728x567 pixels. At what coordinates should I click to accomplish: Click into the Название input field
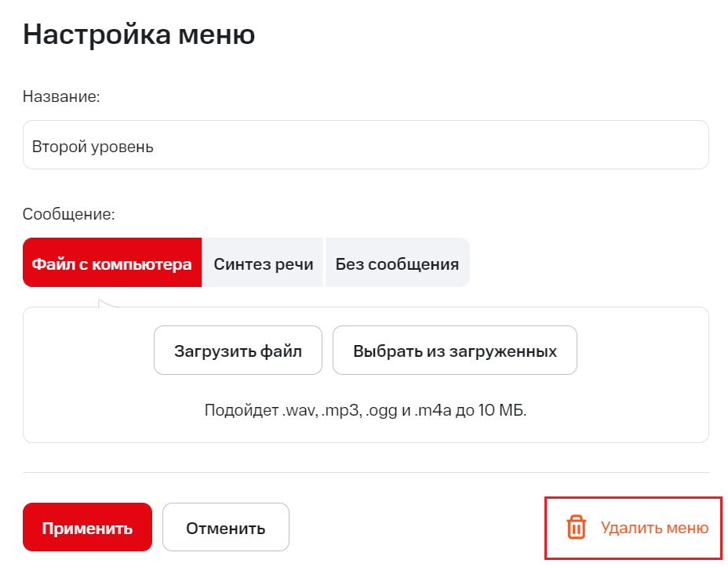pos(366,145)
